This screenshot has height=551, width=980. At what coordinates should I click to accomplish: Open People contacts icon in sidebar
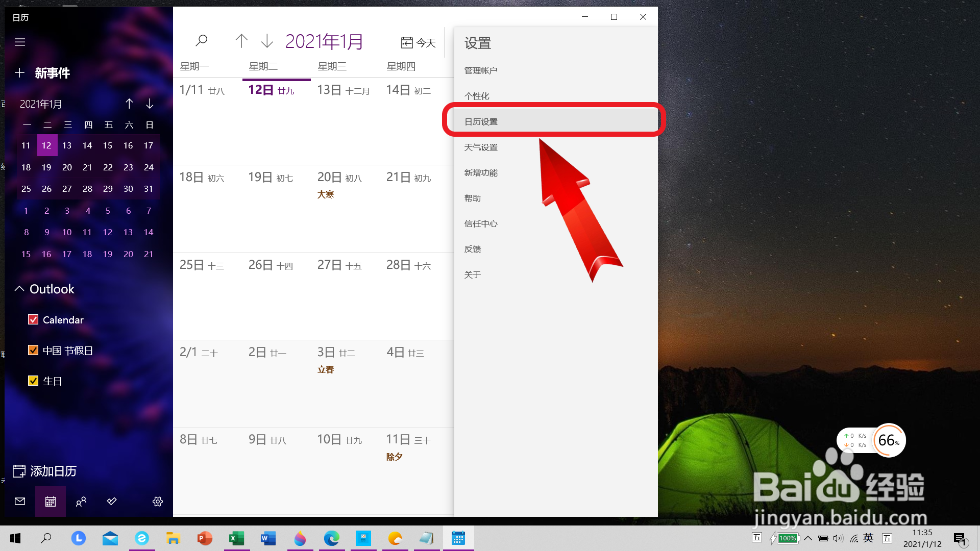[81, 502]
